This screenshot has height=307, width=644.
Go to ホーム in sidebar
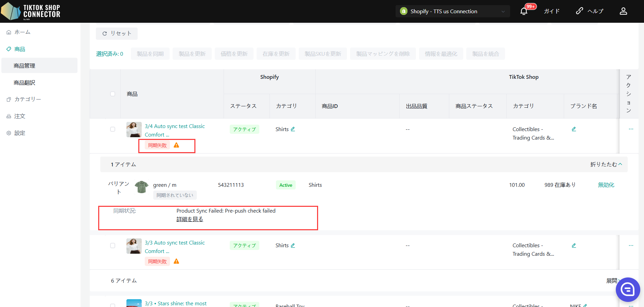pos(22,32)
